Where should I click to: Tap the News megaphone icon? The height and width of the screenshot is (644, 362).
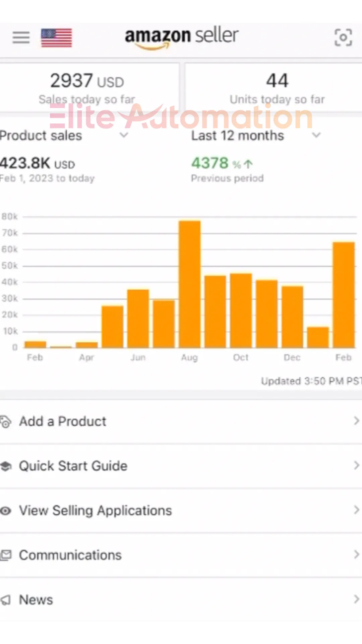click(5, 600)
